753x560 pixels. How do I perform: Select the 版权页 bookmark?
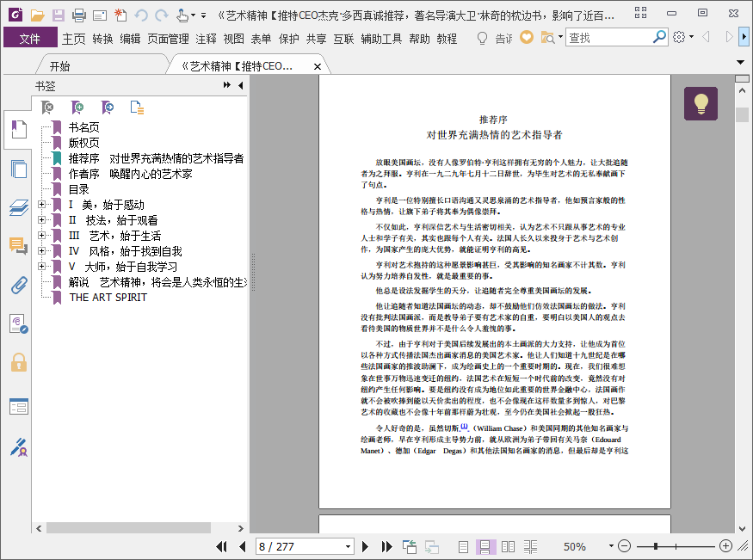click(x=83, y=143)
